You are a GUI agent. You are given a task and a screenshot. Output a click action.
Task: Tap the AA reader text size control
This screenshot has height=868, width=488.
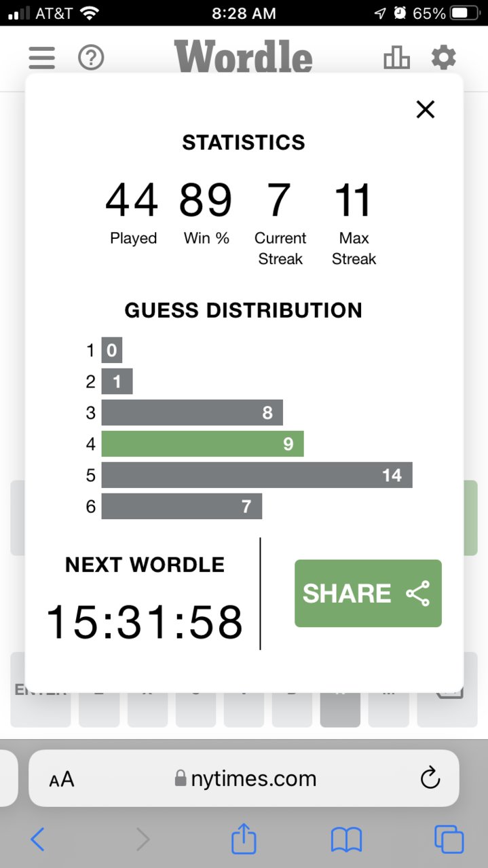[62, 779]
